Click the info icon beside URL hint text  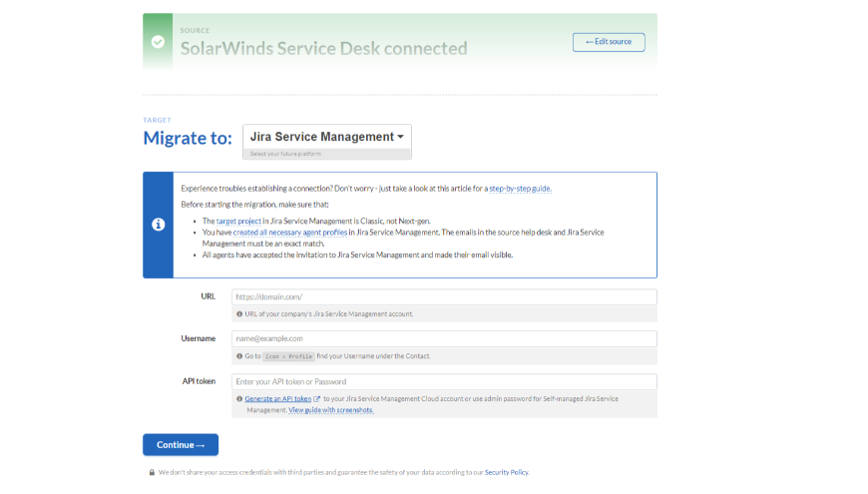(239, 314)
